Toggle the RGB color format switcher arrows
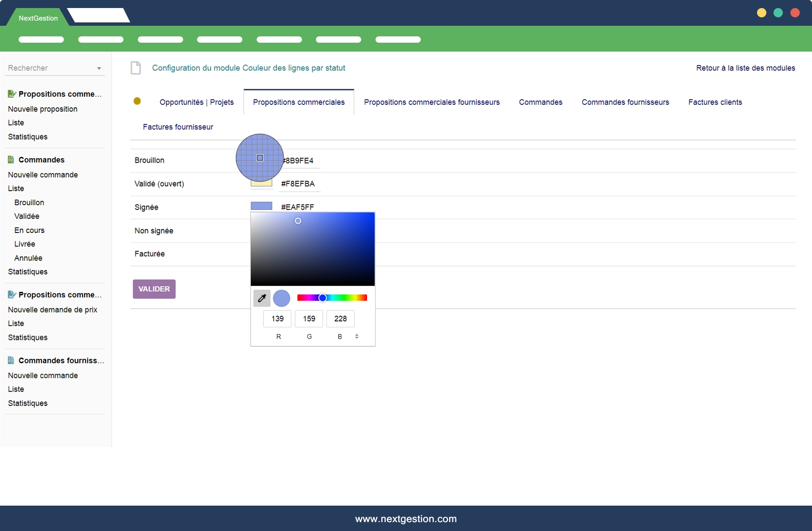This screenshot has width=812, height=531. pyautogui.click(x=357, y=337)
